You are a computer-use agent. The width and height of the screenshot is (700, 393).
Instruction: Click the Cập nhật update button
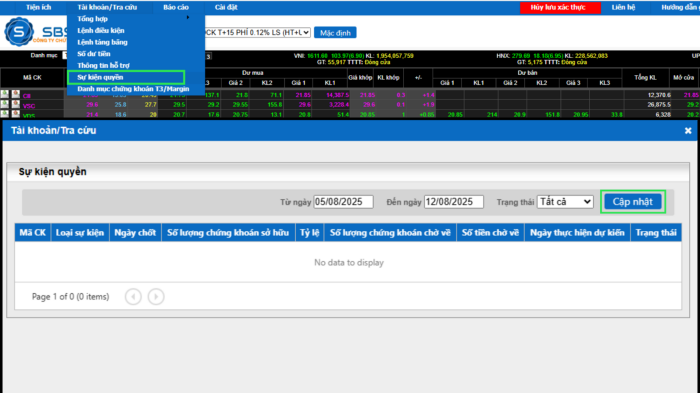(633, 202)
